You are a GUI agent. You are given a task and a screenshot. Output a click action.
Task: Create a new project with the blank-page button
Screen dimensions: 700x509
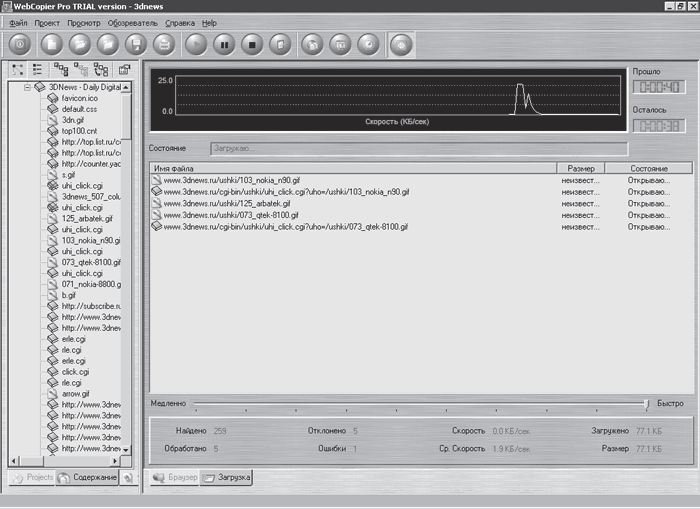click(52, 44)
